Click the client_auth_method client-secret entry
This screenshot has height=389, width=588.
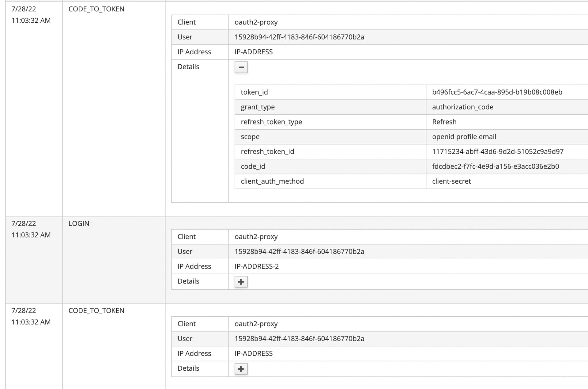451,181
